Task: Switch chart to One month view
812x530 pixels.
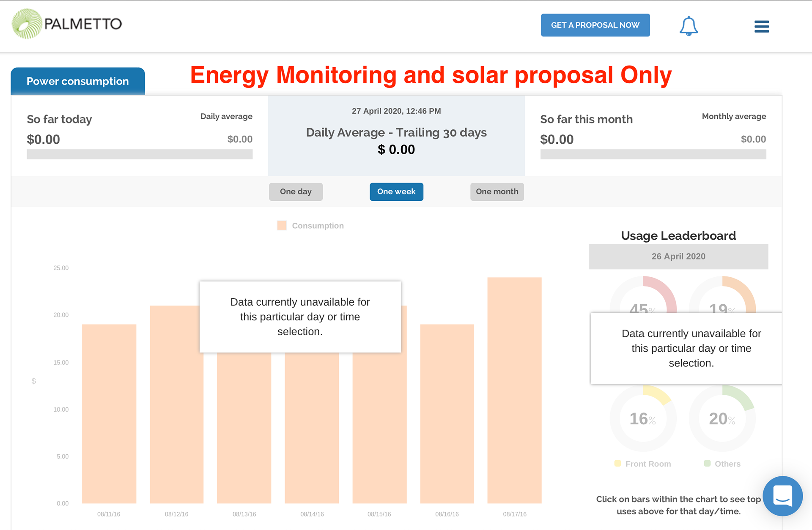Action: coord(497,192)
